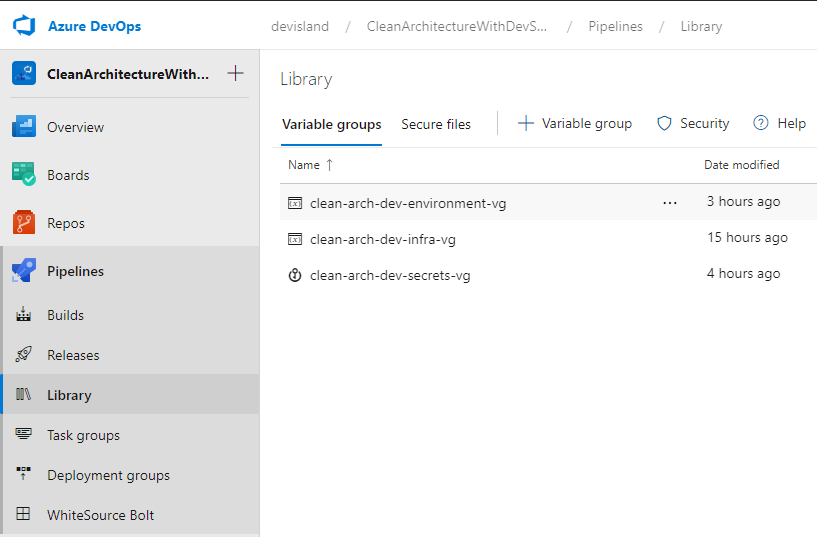This screenshot has width=817, height=537.
Task: Click the '4 hours ago' date cell
Action: [x=744, y=273]
